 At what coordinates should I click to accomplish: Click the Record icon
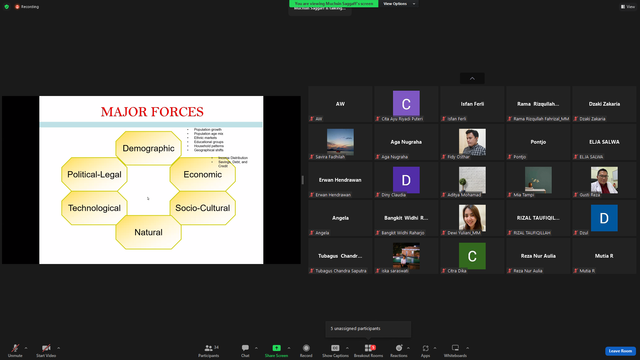pyautogui.click(x=306, y=348)
